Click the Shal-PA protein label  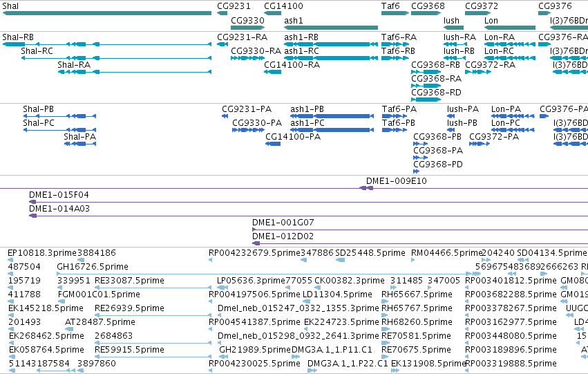coord(80,137)
